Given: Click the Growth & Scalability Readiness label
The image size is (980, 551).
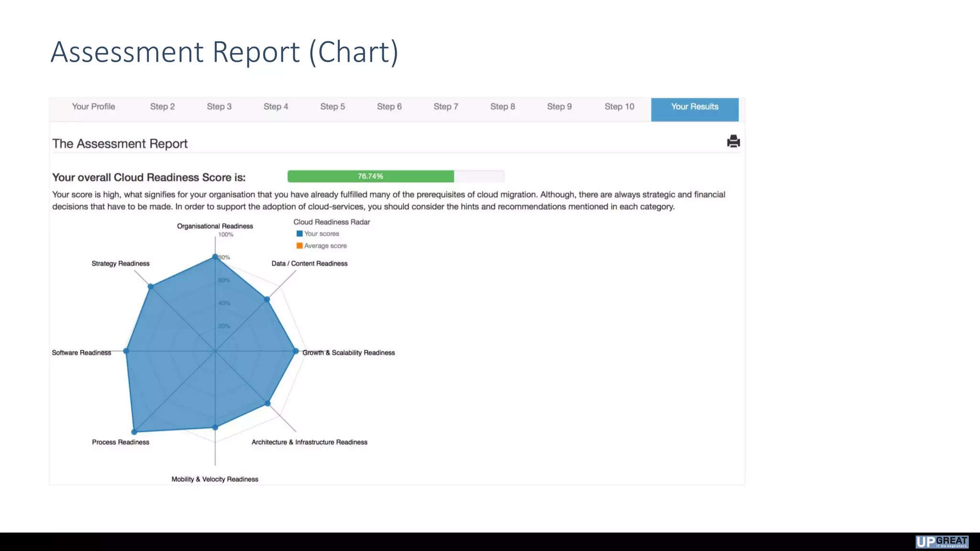Looking at the screenshot, I should (x=348, y=353).
